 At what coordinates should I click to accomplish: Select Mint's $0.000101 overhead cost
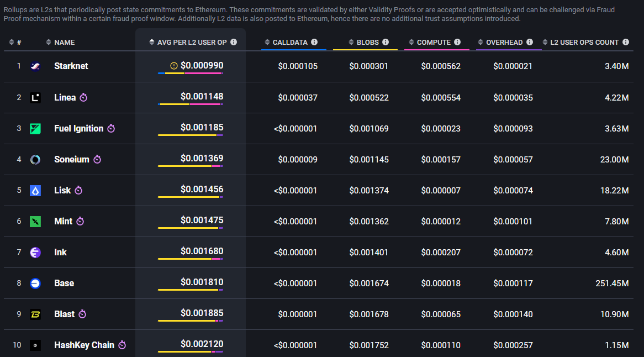(513, 222)
